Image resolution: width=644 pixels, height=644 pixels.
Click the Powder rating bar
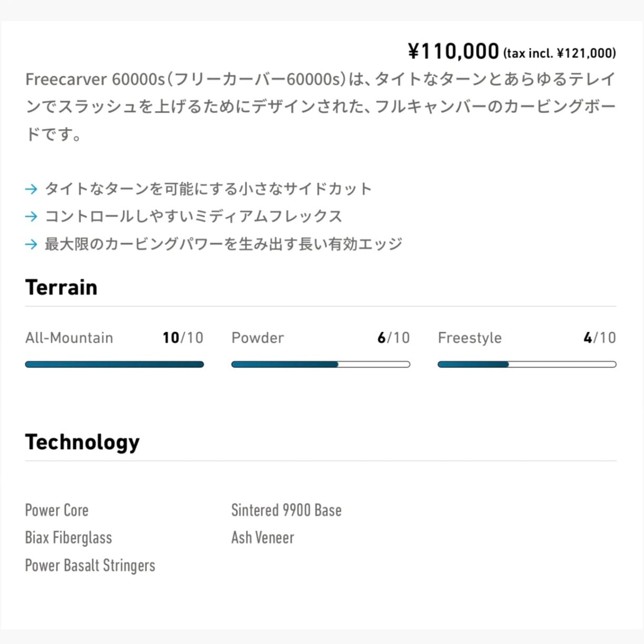[320, 364]
